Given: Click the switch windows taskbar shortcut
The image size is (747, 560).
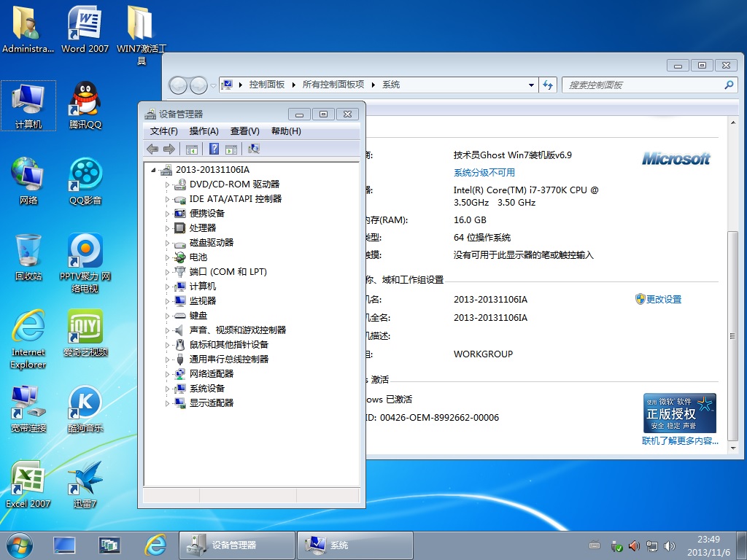Looking at the screenshot, I should click(x=109, y=545).
